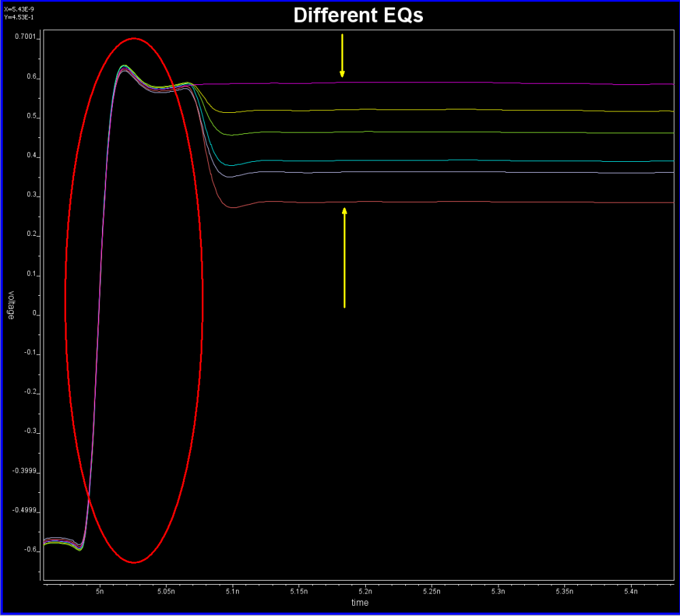
Task: Click the 0.7001 voltage axis tick label
Action: click(27, 39)
